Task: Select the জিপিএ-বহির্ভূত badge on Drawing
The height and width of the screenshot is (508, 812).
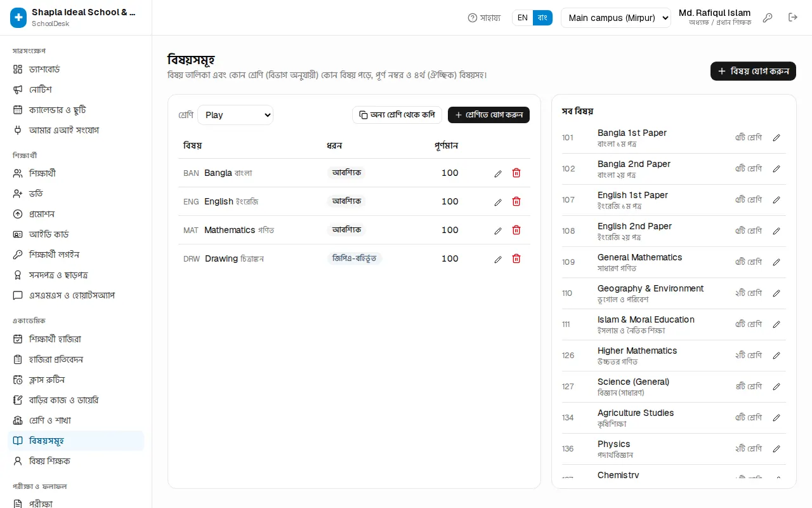Action: point(355,258)
